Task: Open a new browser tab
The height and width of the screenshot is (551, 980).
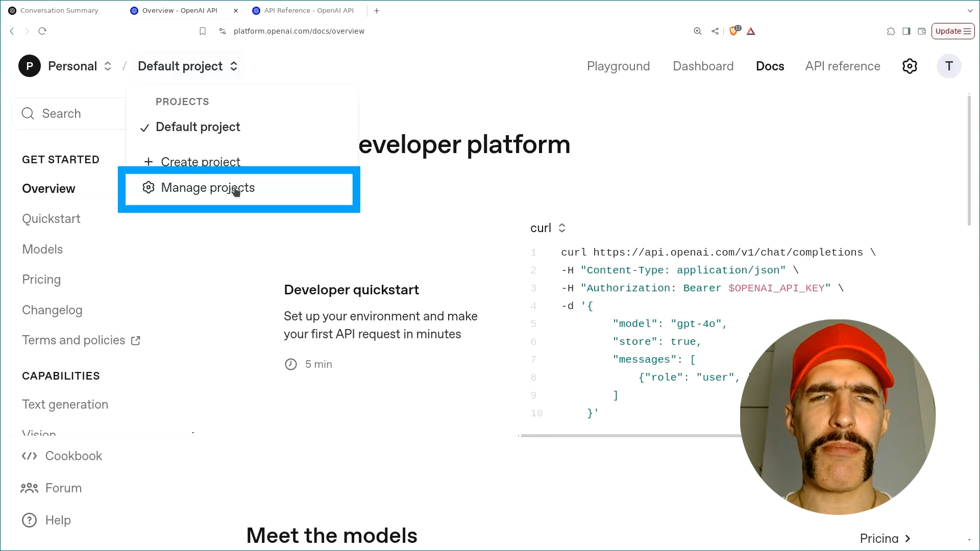Action: 377,11
